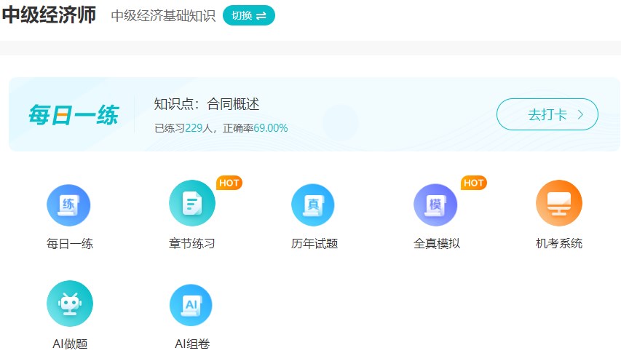Open the AI组卷 icon
Image resolution: width=621 pixels, height=364 pixels.
(x=191, y=305)
